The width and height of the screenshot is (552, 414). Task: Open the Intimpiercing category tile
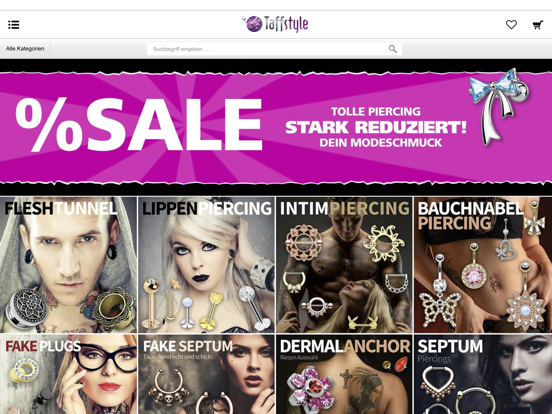tap(344, 265)
